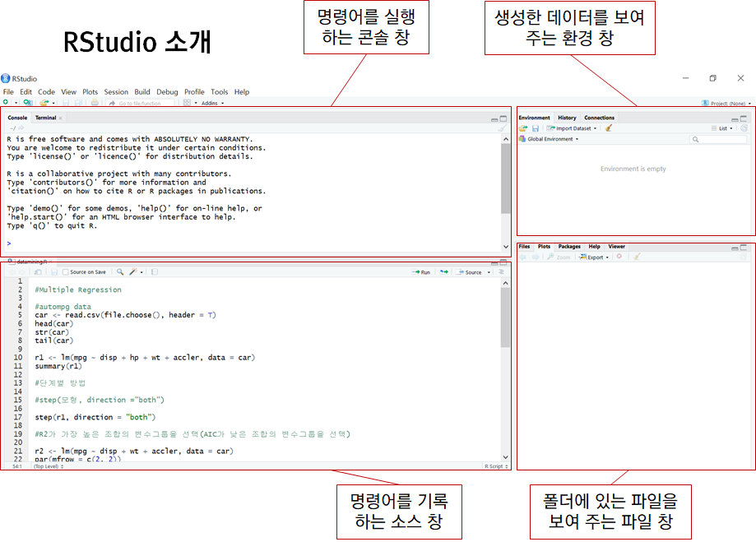Image resolution: width=756 pixels, height=542 pixels.
Task: Click the Print icon in main toolbar
Action: [x=95, y=103]
